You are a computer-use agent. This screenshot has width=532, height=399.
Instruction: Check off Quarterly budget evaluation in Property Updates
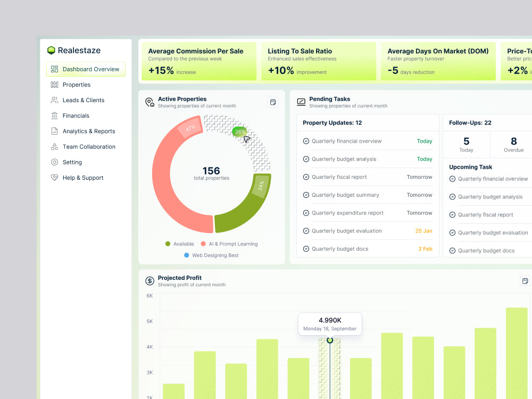coord(306,231)
